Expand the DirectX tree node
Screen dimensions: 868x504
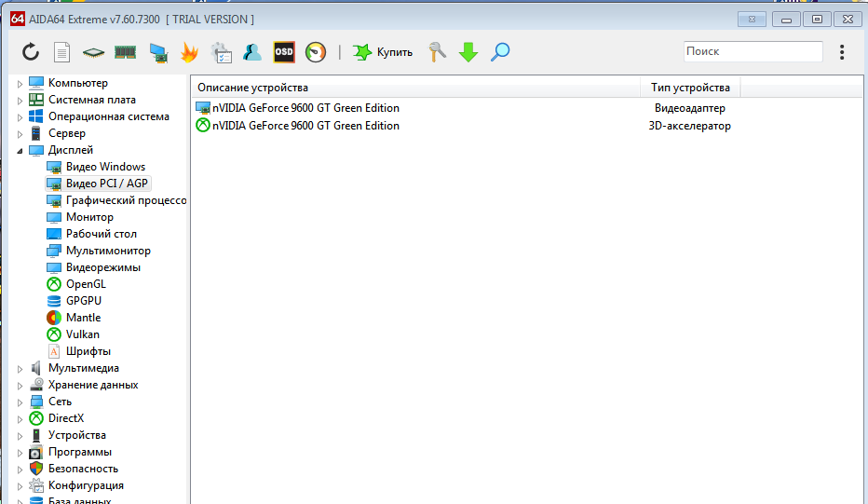20,418
